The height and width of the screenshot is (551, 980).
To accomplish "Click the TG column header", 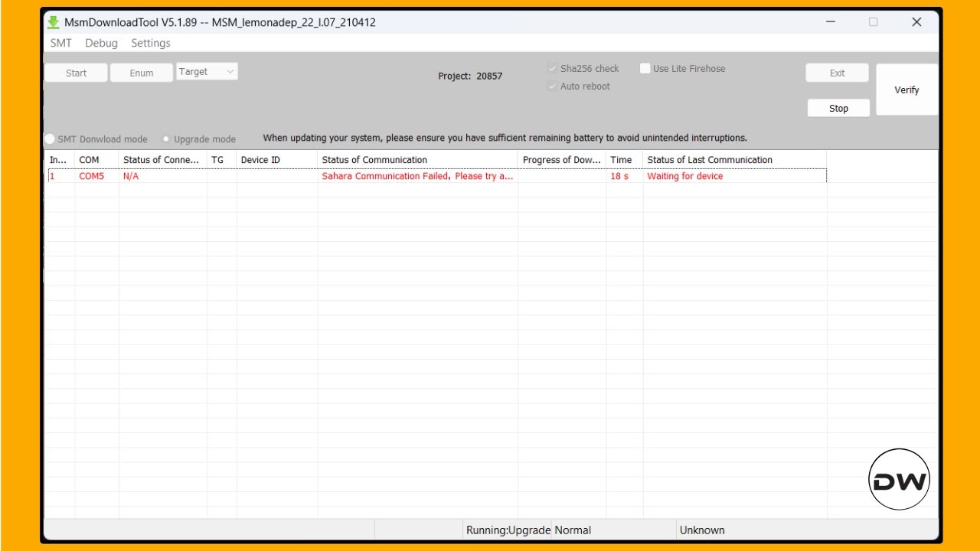I will pyautogui.click(x=221, y=159).
